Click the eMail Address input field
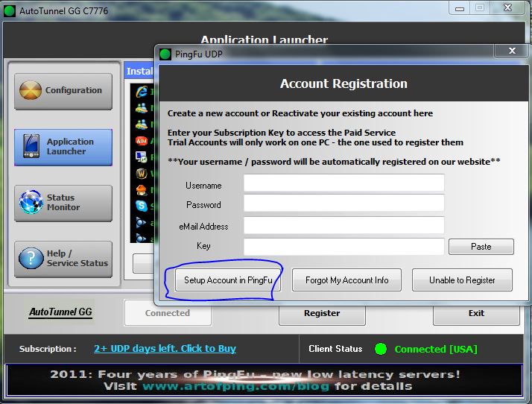This screenshot has width=532, height=404. tap(344, 225)
